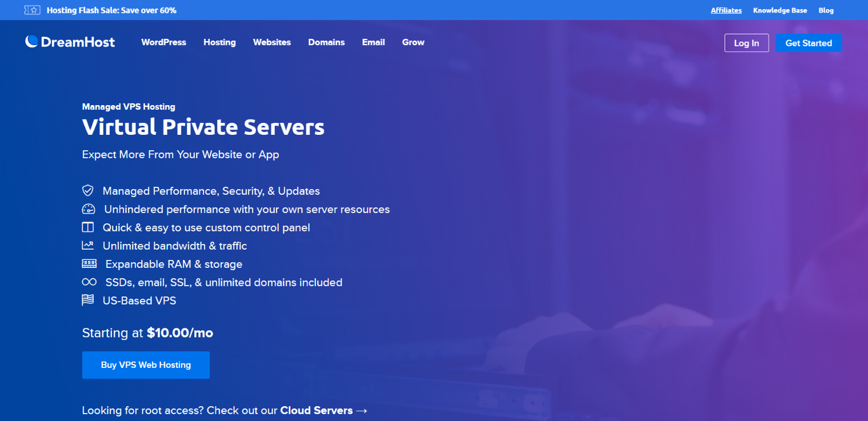Click Buy VPS Web Hosting button

click(x=146, y=365)
